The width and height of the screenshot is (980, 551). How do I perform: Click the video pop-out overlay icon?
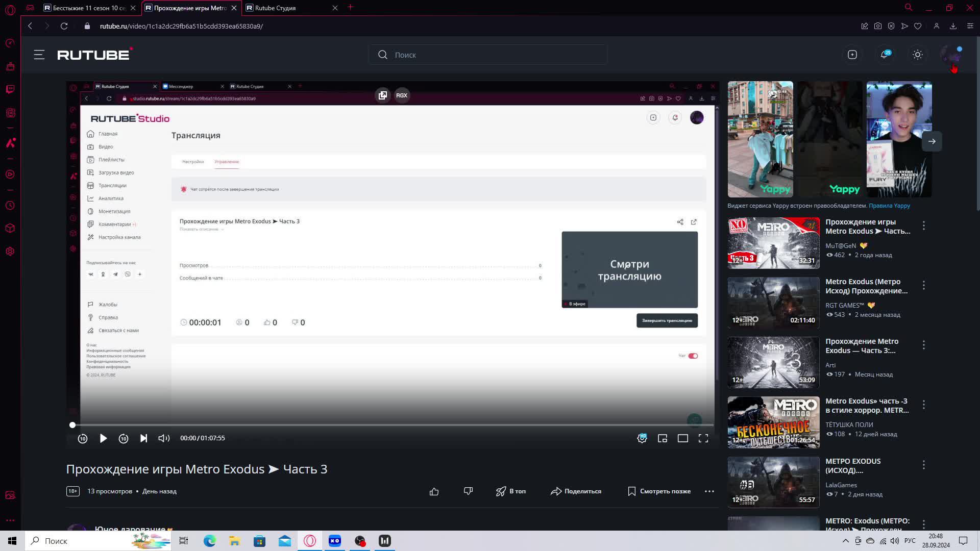[382, 95]
